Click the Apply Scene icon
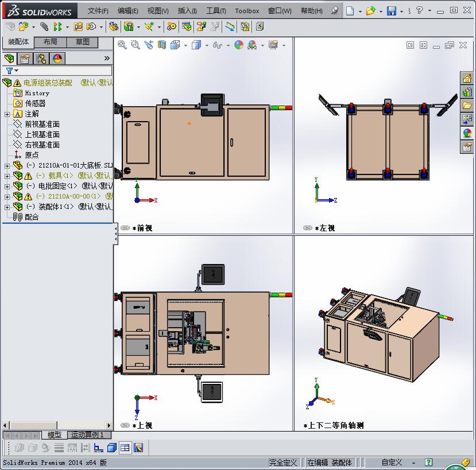 tap(252, 45)
